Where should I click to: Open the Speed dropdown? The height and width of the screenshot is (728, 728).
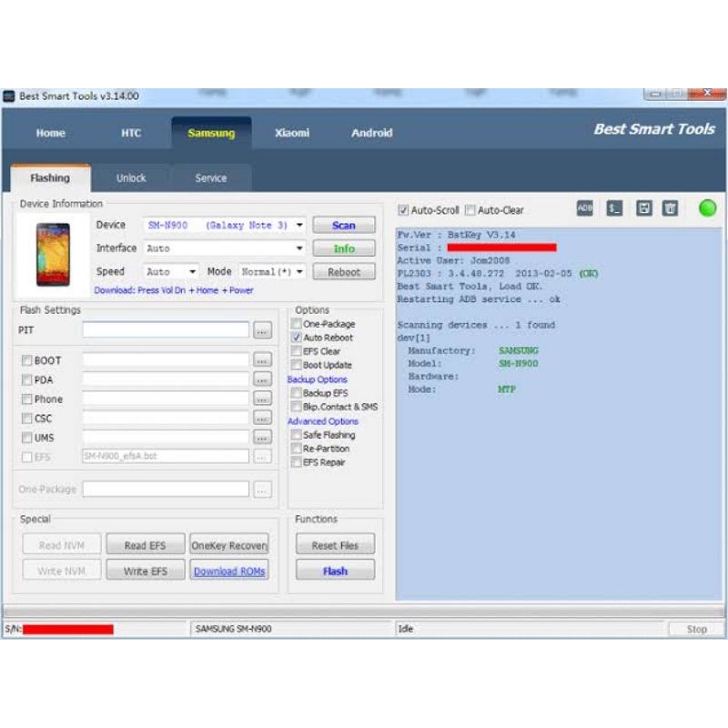pyautogui.click(x=192, y=271)
